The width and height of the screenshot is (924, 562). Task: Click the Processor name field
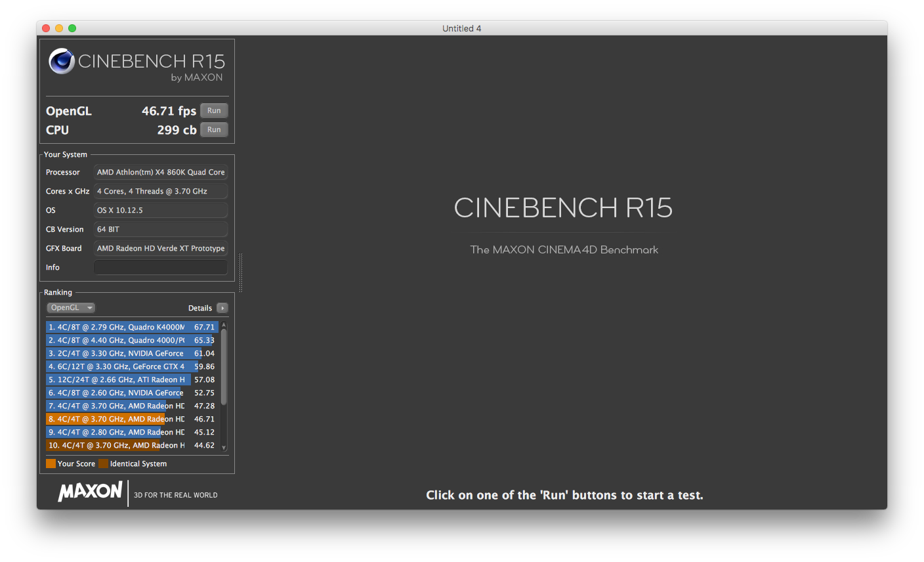click(x=161, y=172)
